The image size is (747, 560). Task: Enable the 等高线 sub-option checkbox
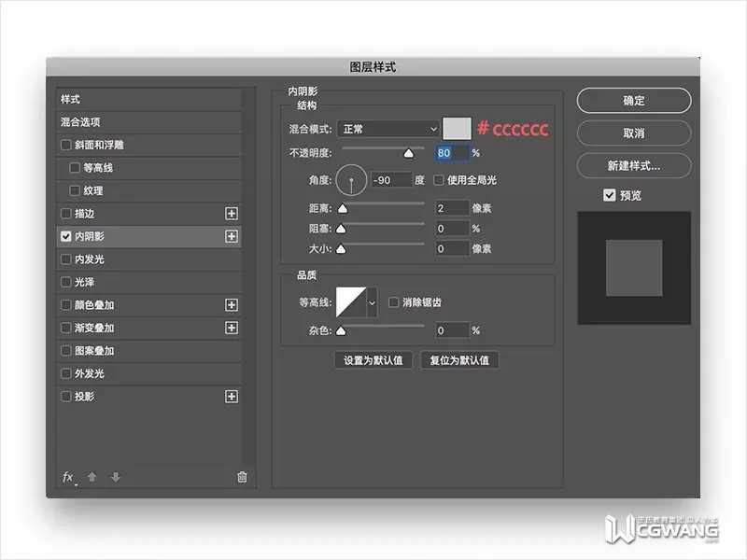tap(75, 168)
